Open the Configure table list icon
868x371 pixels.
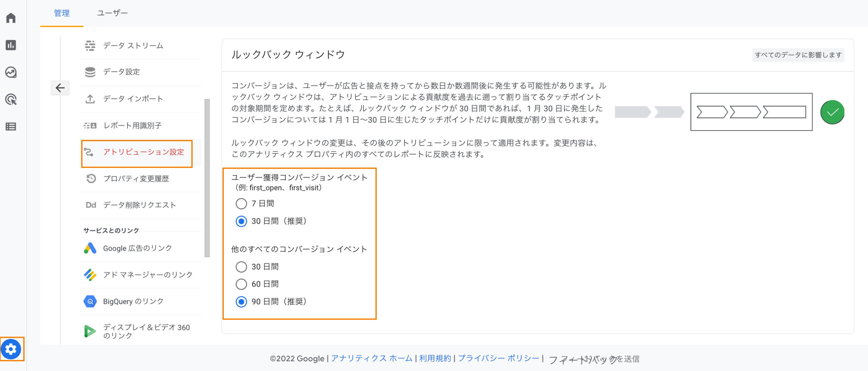coord(11,126)
